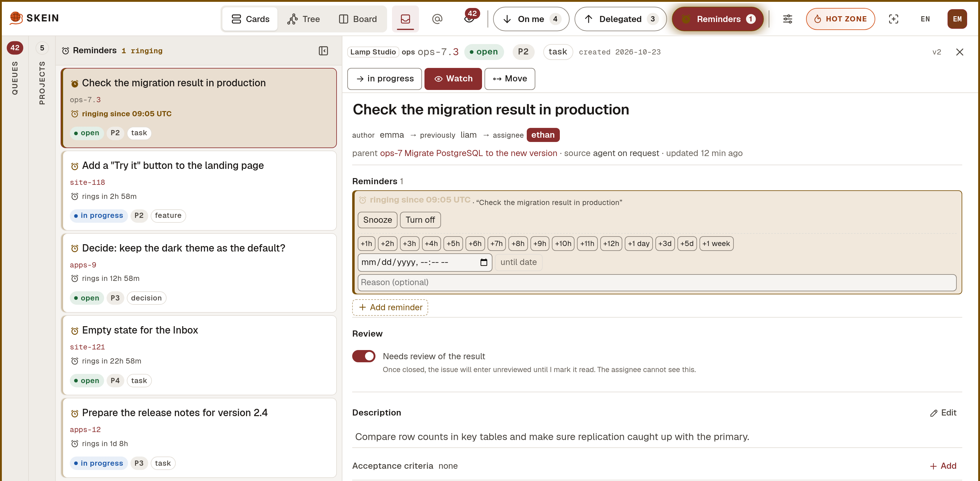Toggle the HOT ZONE mode
Image resolution: width=980 pixels, height=481 pixels.
[840, 19]
